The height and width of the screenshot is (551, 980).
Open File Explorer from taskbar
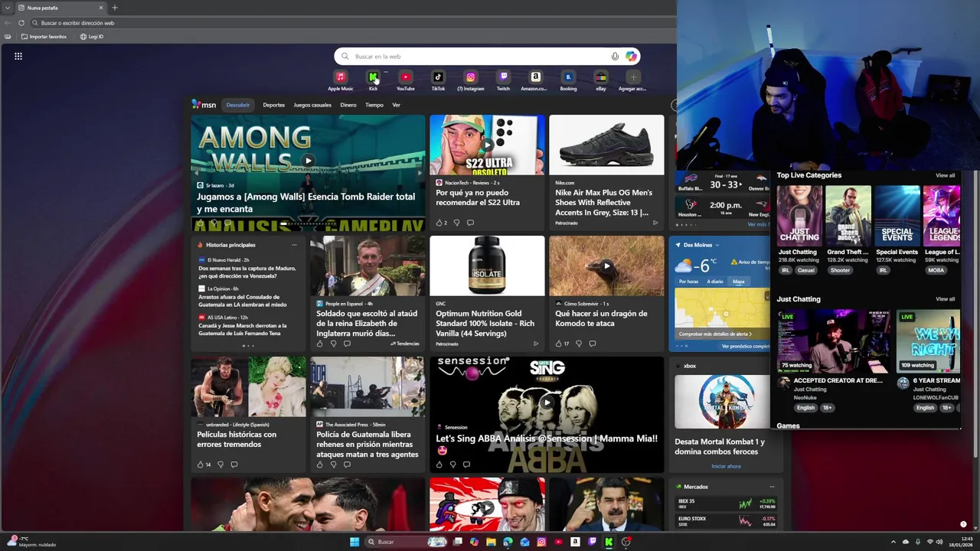tap(491, 542)
